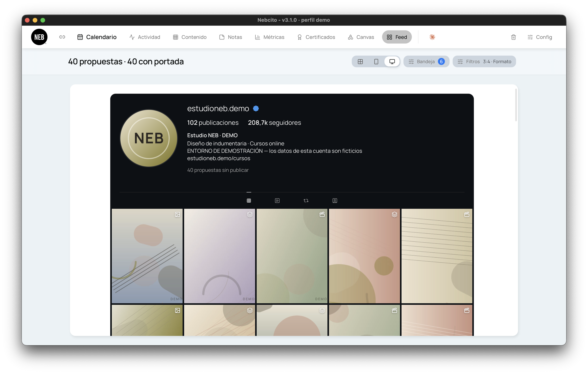Image resolution: width=588 pixels, height=374 pixels.
Task: Open the Certificados tab
Action: 316,37
